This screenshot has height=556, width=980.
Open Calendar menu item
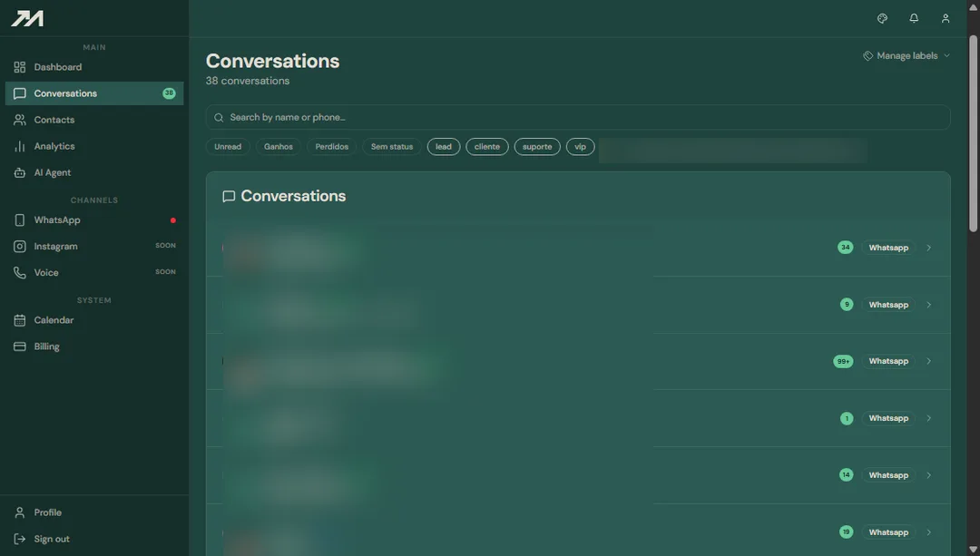pos(94,320)
